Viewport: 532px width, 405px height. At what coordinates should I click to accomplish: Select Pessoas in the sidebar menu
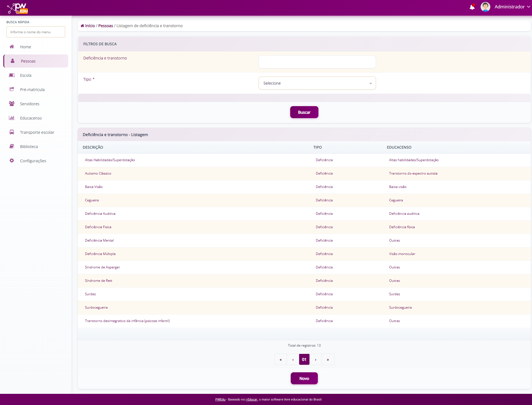(28, 61)
